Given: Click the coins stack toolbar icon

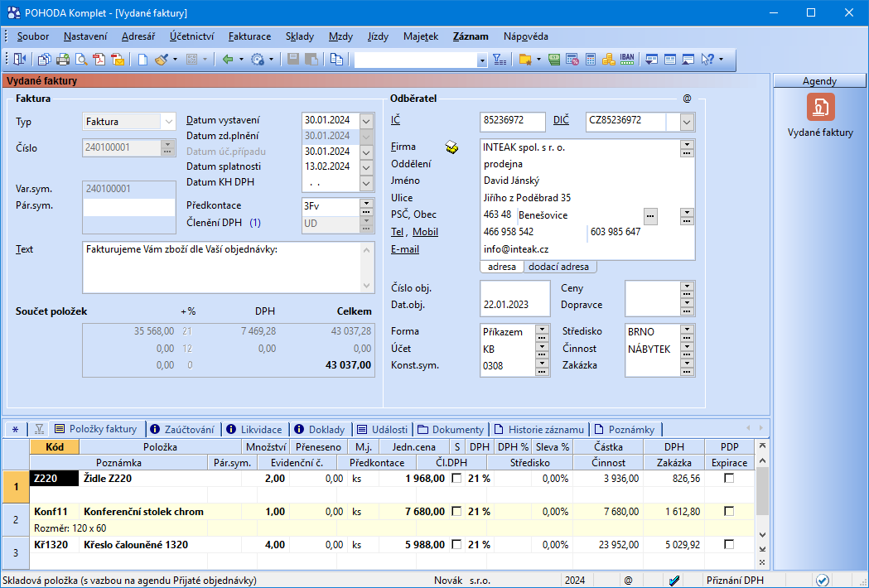Looking at the screenshot, I should 609,60.
